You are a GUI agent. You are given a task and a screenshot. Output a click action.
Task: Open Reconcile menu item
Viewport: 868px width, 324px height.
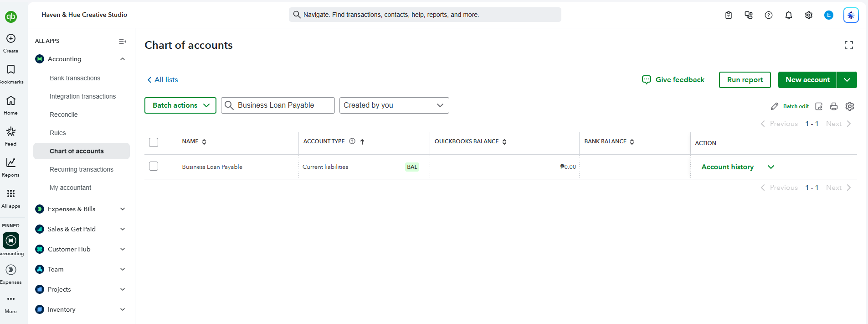[63, 115]
